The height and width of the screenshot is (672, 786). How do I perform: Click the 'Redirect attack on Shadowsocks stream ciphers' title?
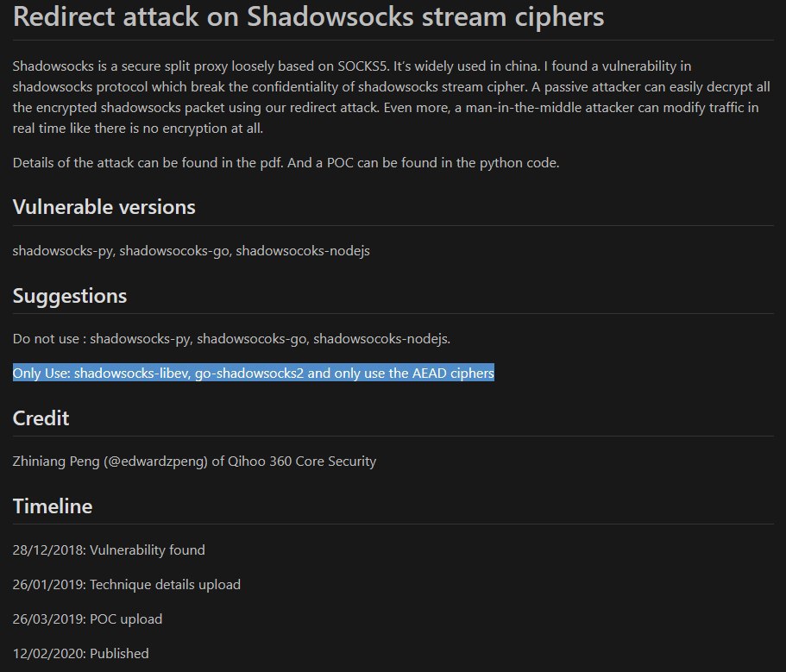coord(308,17)
